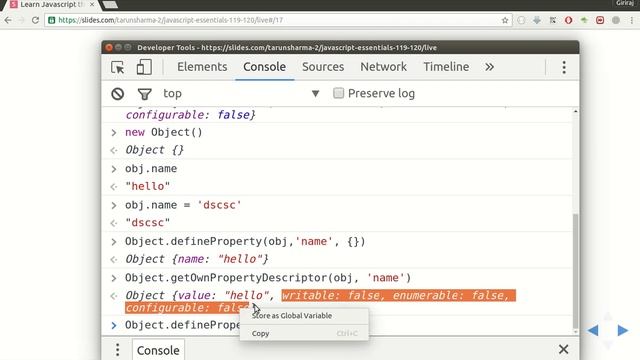Switch to the Elements tab
Screen dimensions: 640x360
(x=202, y=67)
